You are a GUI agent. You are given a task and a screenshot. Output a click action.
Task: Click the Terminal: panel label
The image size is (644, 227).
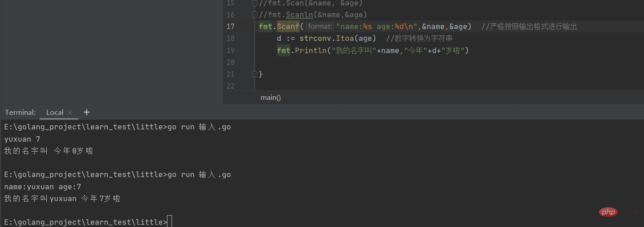(x=20, y=112)
